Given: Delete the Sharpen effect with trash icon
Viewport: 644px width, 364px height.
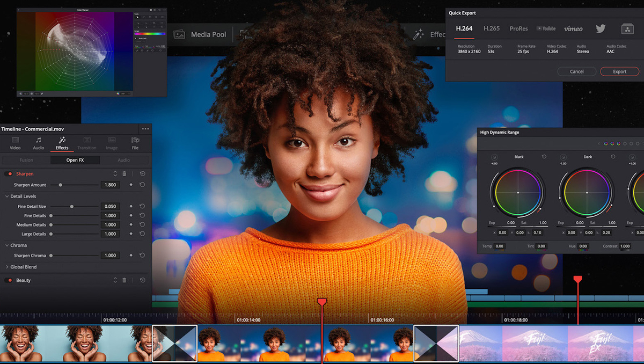Looking at the screenshot, I should (x=125, y=174).
